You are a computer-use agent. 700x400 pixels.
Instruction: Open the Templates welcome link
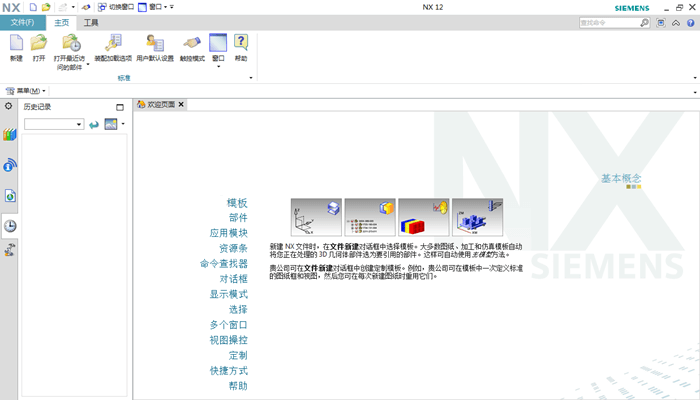pos(237,203)
